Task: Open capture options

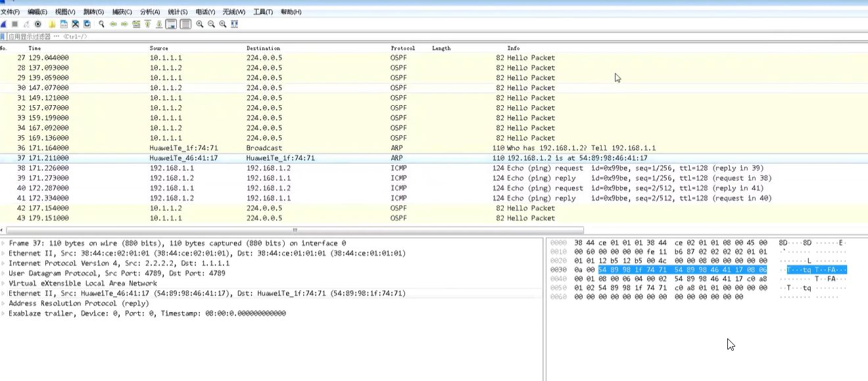Action: 38,24
